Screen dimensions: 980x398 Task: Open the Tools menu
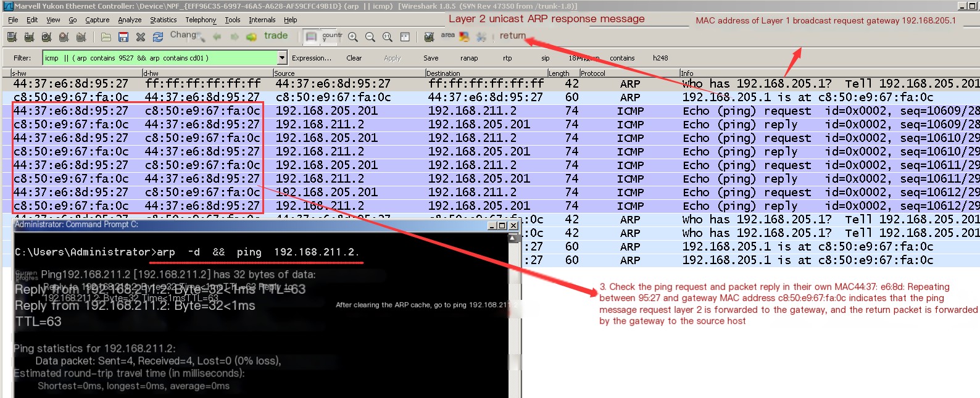(233, 20)
